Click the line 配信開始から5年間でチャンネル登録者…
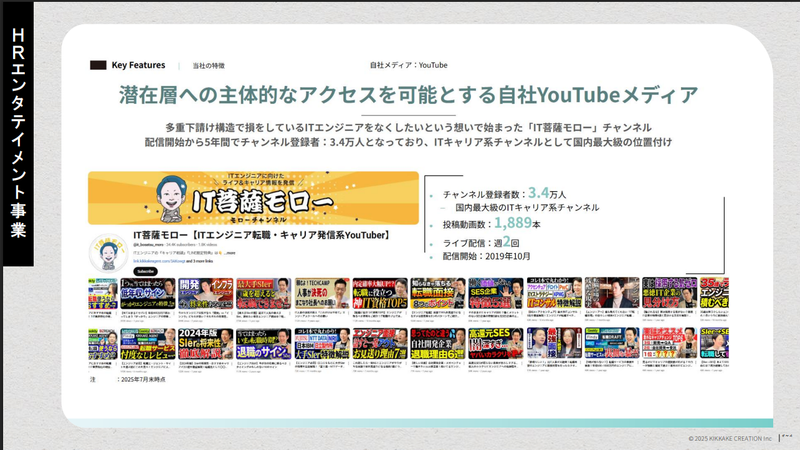 408,142
